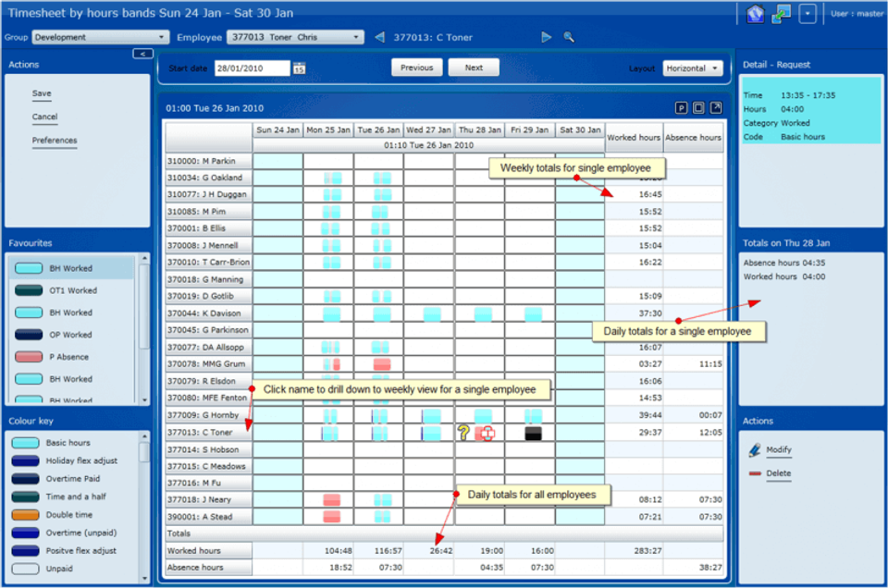Click the pencil Modify icon
This screenshot has height=588, width=888.
click(755, 450)
